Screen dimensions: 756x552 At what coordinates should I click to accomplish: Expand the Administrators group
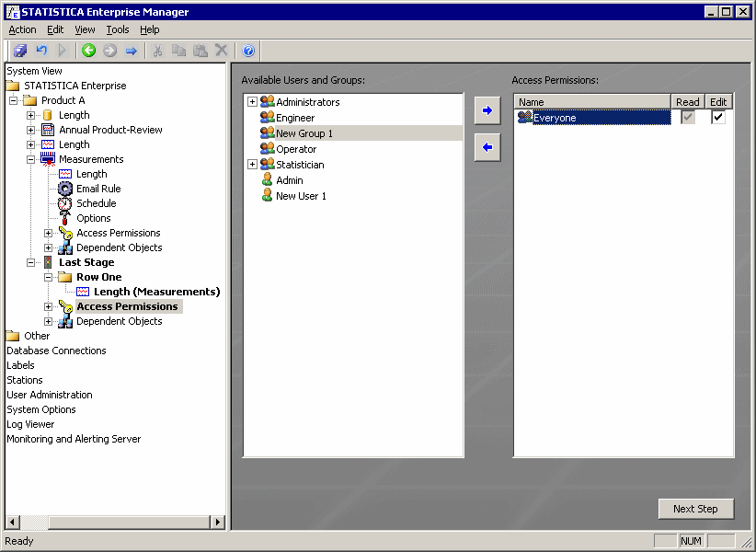[x=252, y=102]
